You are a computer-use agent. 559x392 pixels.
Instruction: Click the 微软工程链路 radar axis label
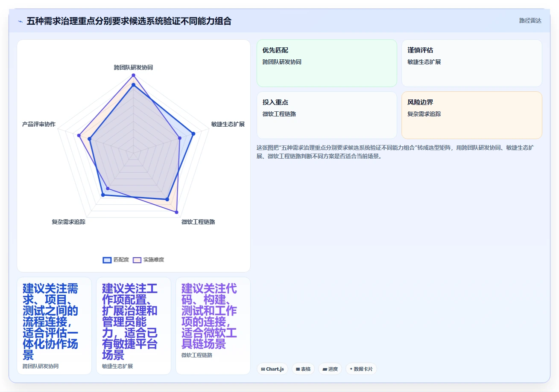[x=198, y=222]
